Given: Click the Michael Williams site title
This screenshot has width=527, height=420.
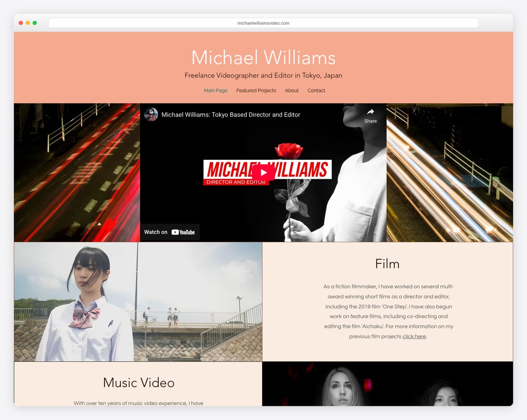Looking at the screenshot, I should tap(263, 57).
